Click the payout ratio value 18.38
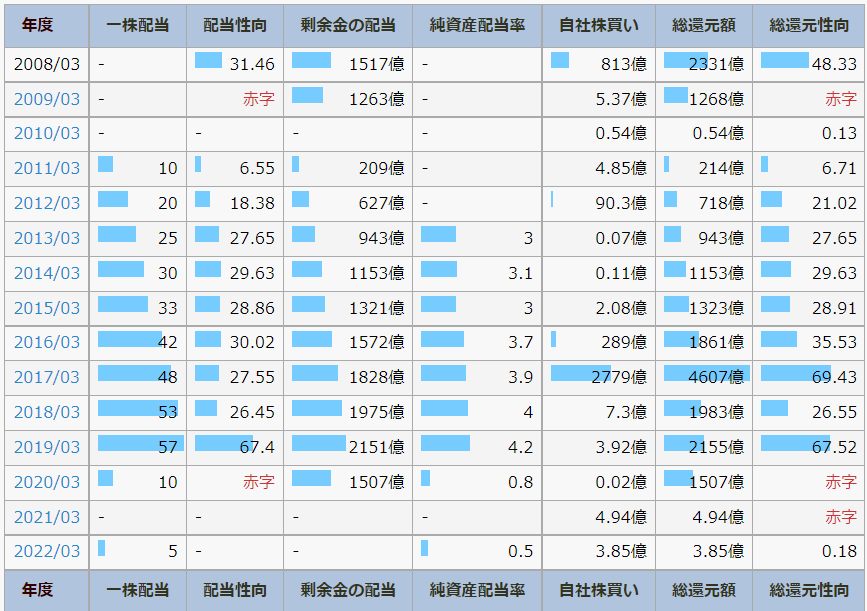The height and width of the screenshot is (611, 867). click(252, 203)
